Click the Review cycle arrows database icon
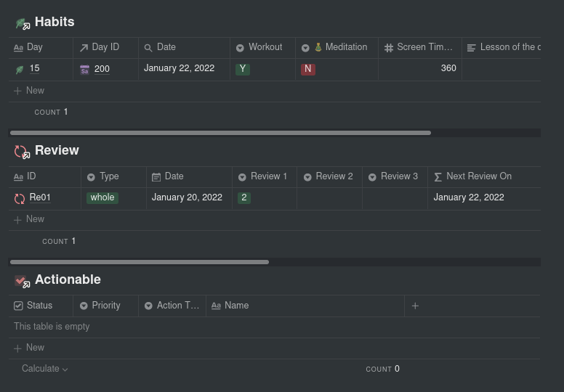Image resolution: width=564 pixels, height=392 pixels. (23, 152)
